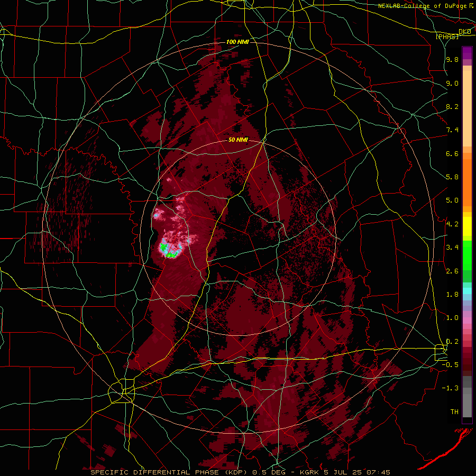This screenshot has height=476, width=476.
Task: Click the tan segment of the color bar
Action: point(467,108)
